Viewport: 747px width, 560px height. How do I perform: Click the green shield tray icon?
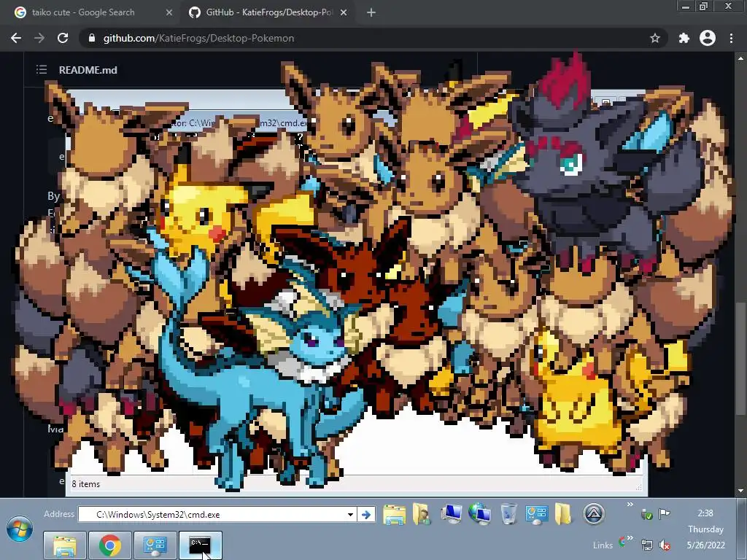click(646, 514)
